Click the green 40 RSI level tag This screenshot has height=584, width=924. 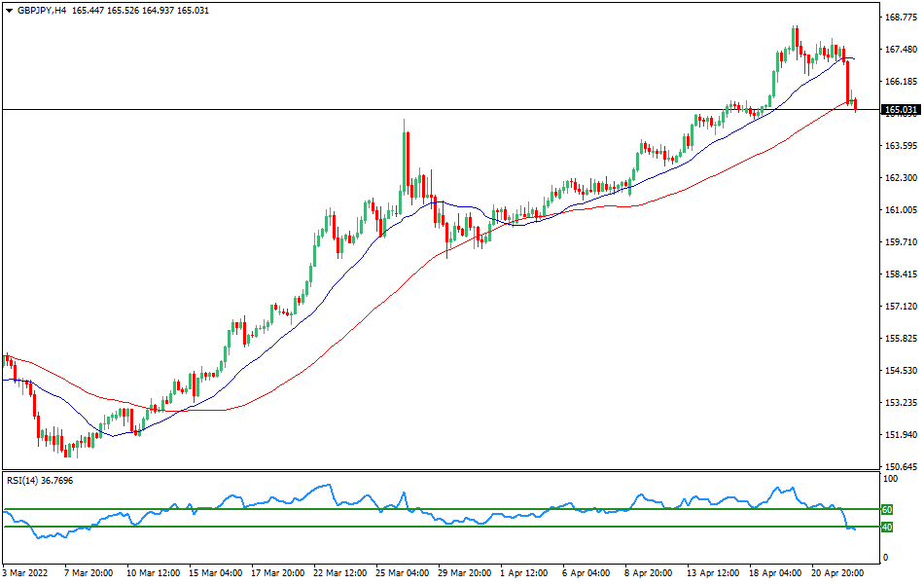(886, 528)
